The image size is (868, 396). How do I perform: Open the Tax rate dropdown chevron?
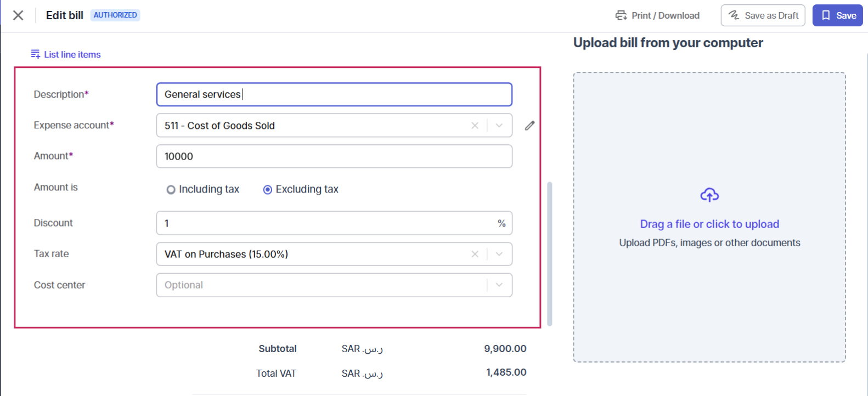pyautogui.click(x=499, y=254)
